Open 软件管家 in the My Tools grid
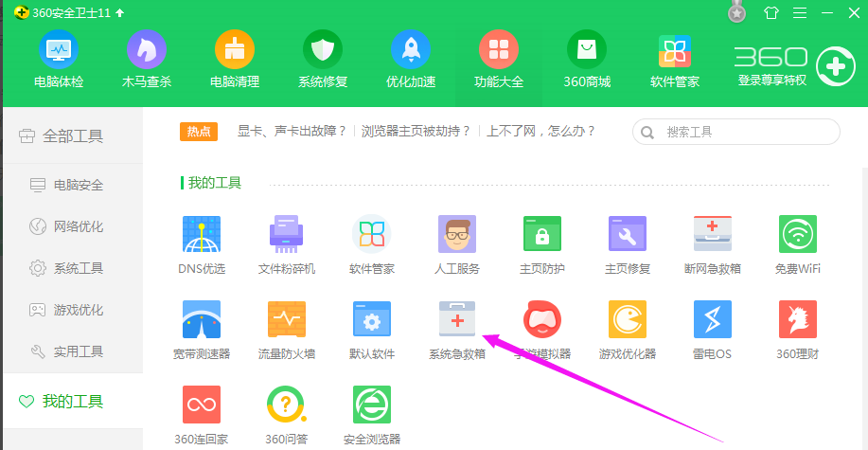 [372, 245]
